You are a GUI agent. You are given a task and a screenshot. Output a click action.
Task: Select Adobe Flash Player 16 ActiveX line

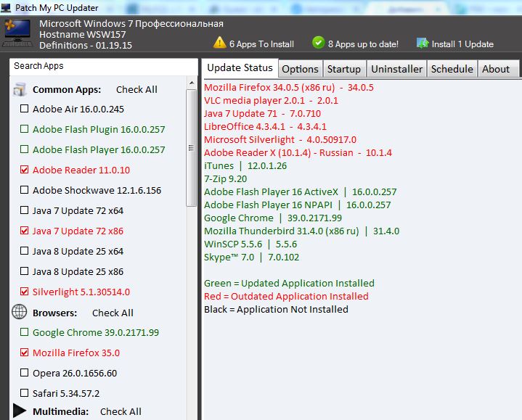click(301, 192)
